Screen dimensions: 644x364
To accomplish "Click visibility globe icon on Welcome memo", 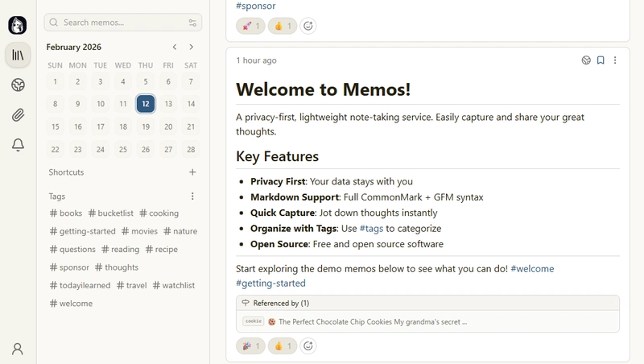I will (x=586, y=60).
